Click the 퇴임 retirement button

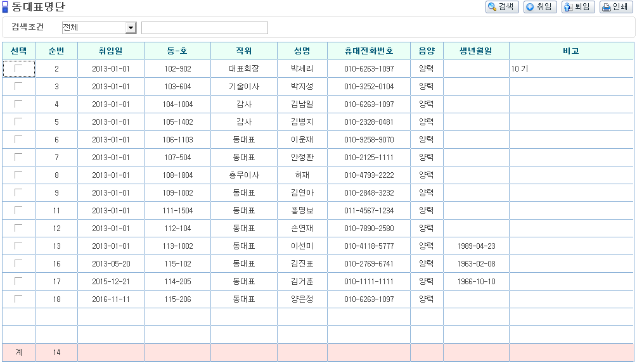click(x=578, y=7)
